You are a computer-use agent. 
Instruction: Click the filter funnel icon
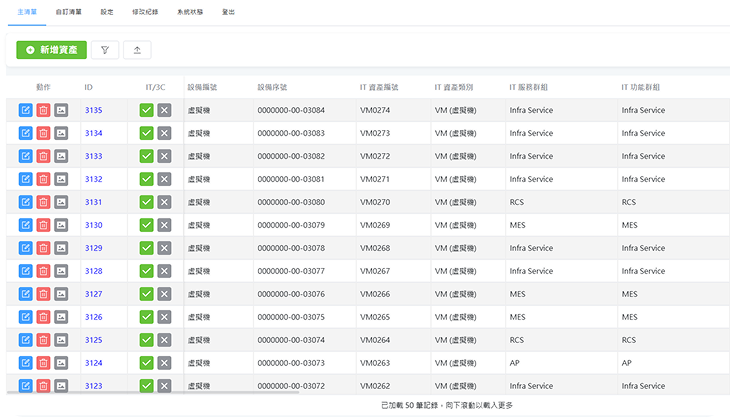pos(104,49)
